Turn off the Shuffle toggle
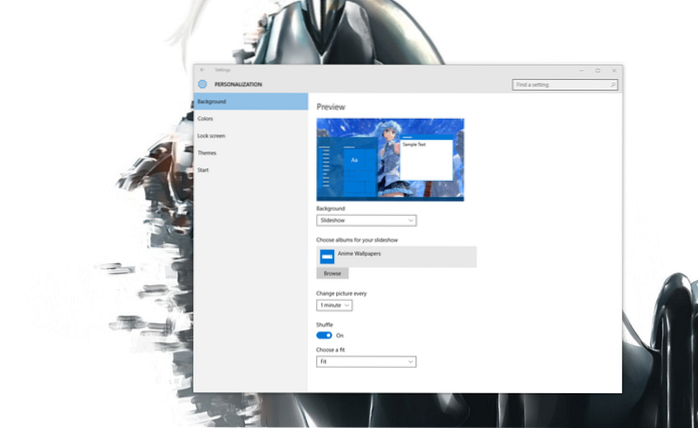Viewport: 698px width, 428px height. 324,335
